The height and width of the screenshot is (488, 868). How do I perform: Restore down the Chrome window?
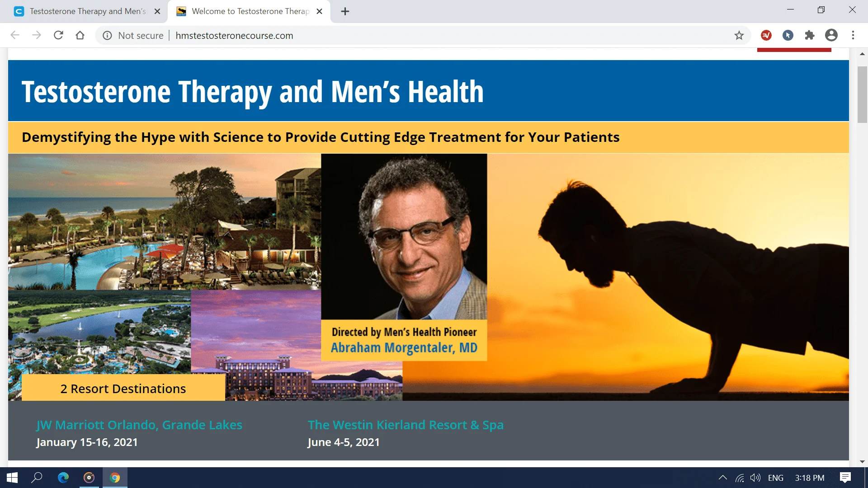click(821, 9)
